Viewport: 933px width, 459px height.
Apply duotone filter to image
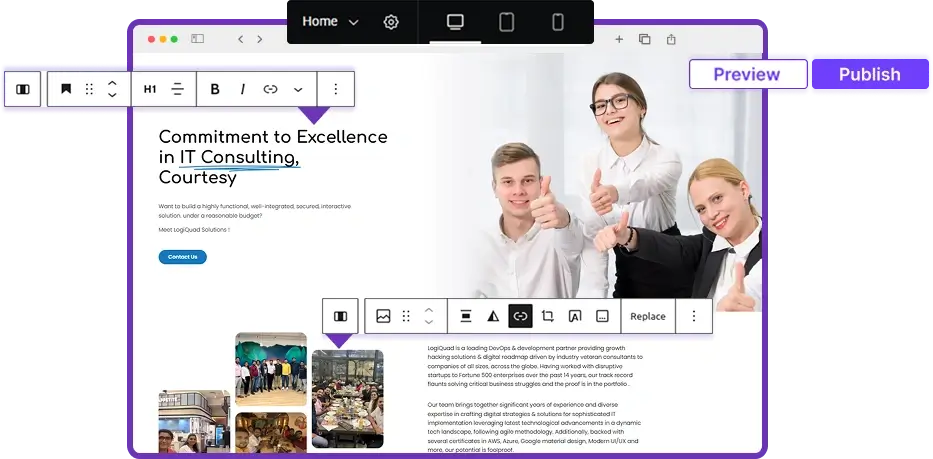click(x=493, y=316)
